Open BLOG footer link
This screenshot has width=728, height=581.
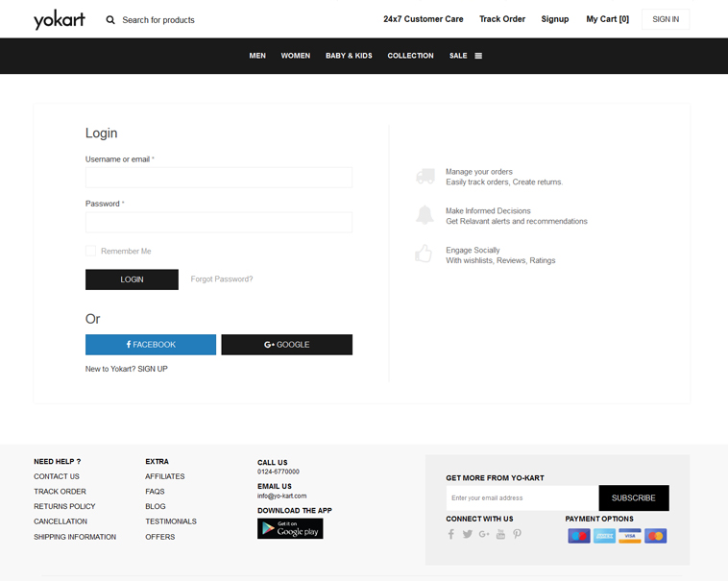tap(156, 506)
